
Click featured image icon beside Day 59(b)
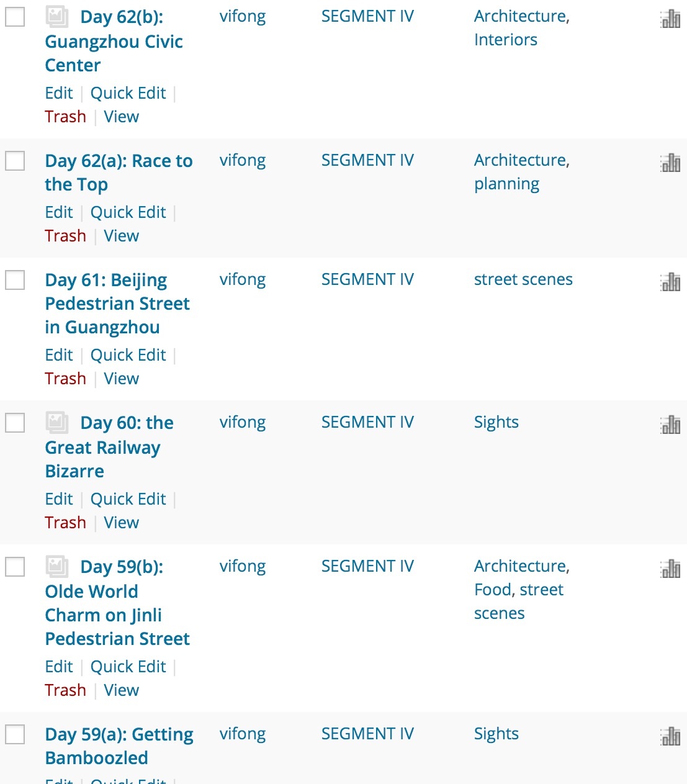tap(57, 567)
